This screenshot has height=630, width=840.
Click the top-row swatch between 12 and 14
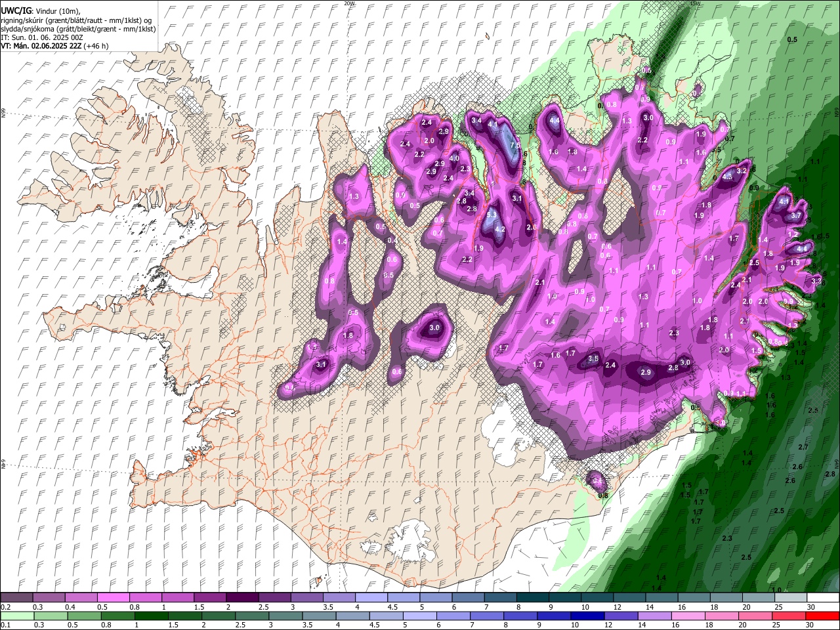[630, 598]
